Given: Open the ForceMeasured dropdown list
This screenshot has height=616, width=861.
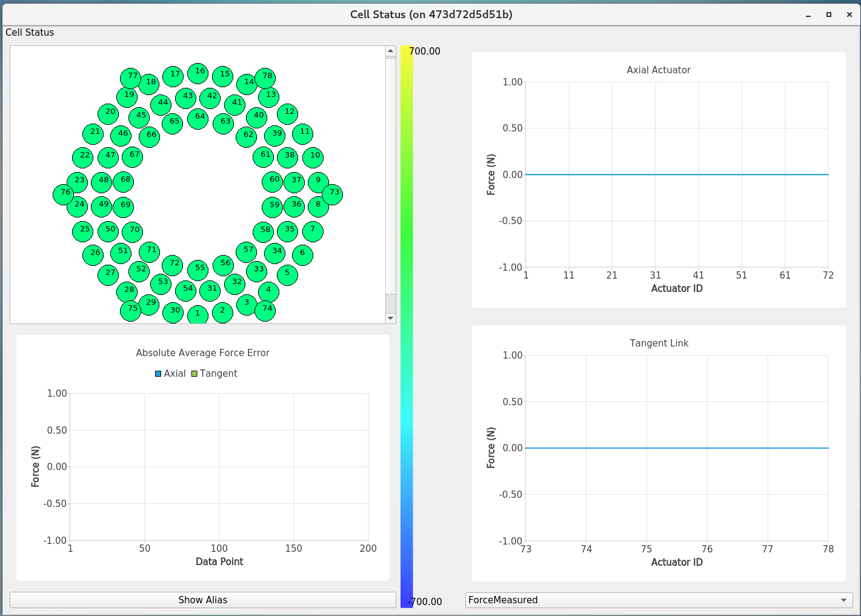Looking at the screenshot, I should point(659,600).
